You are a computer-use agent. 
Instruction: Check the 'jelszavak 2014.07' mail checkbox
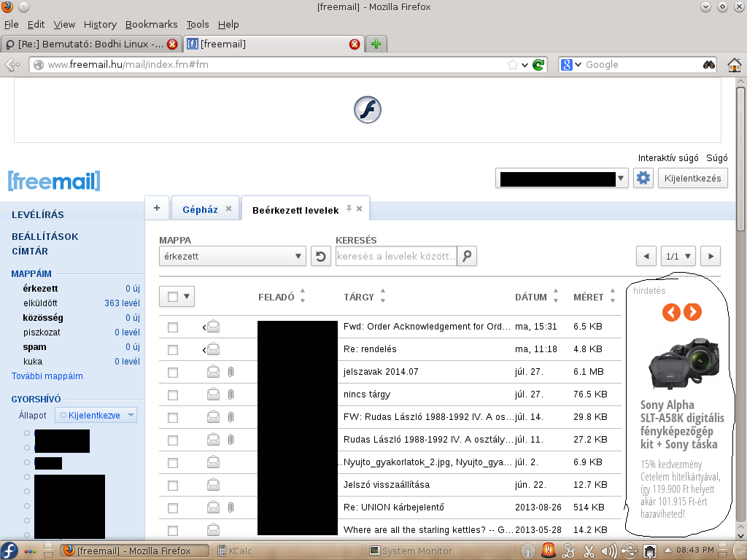point(173,373)
